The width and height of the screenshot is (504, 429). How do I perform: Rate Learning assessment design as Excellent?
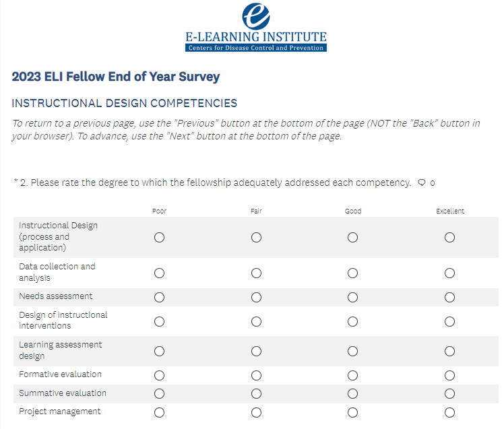pos(449,351)
